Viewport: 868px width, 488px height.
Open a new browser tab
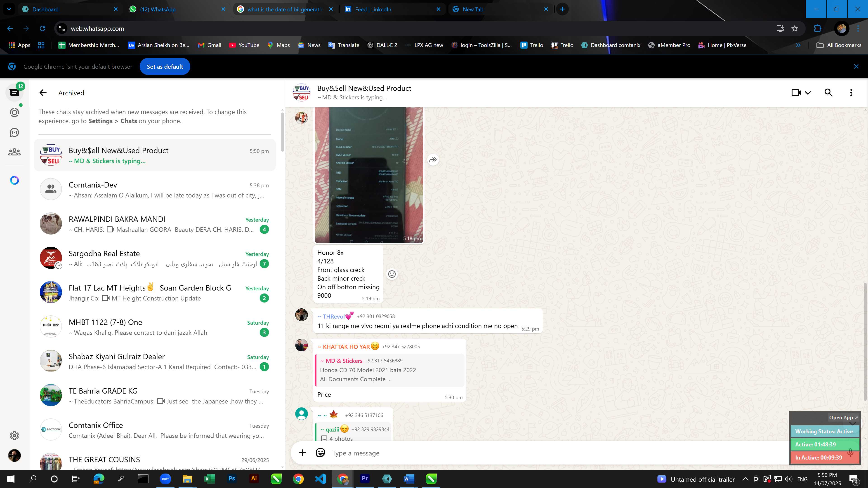(x=562, y=9)
